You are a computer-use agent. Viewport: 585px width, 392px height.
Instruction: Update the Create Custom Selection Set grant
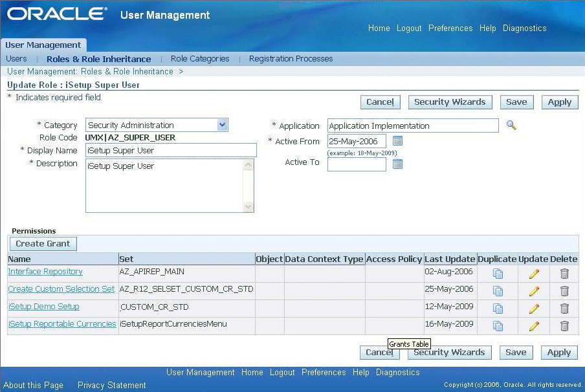coord(534,291)
